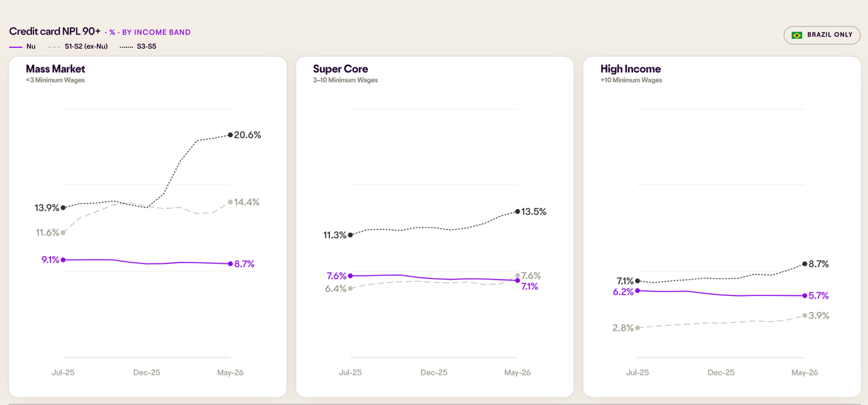Click the 20.6% endpoint marker dot
This screenshot has height=405, width=868.
point(231,135)
